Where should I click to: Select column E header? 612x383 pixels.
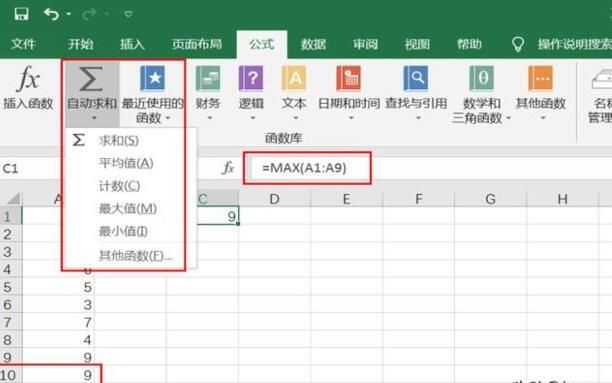point(346,199)
